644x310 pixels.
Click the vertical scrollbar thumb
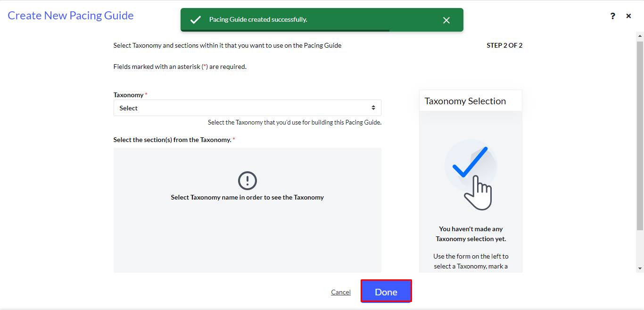(640, 136)
